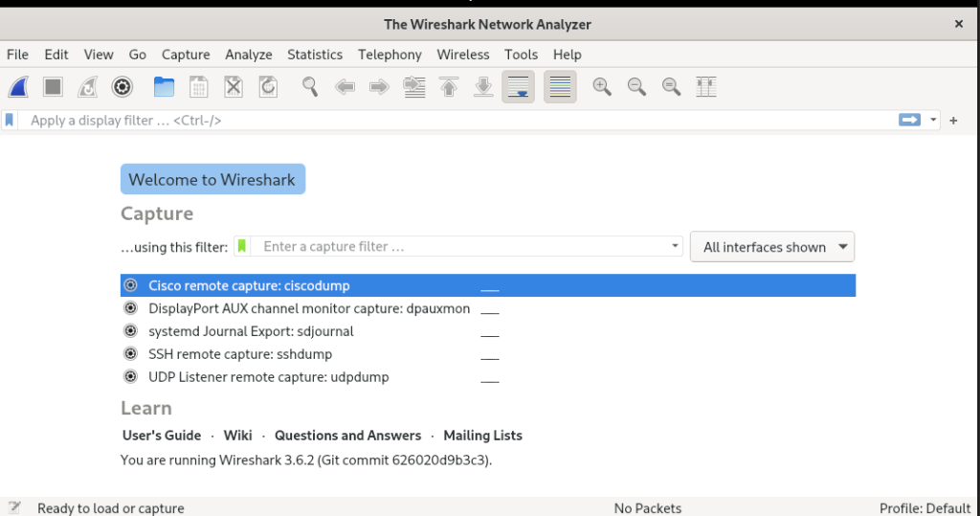Find a packet magnifier icon

pyautogui.click(x=310, y=87)
